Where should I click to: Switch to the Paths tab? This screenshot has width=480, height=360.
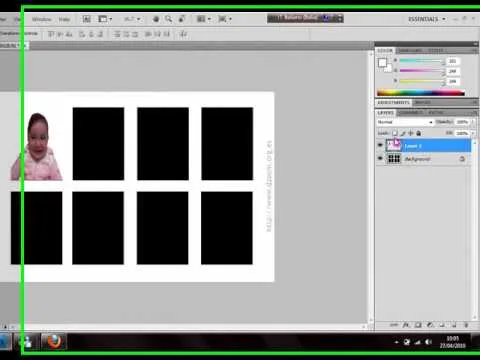point(436,113)
